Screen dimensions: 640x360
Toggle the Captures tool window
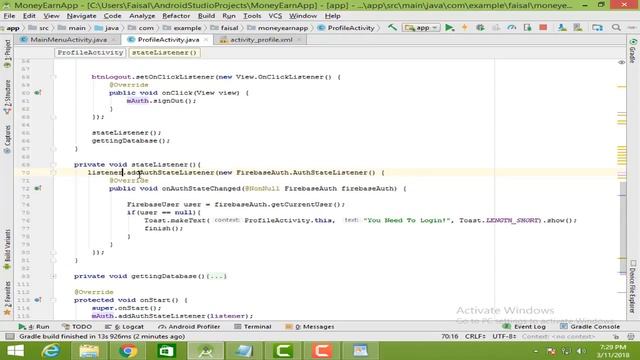(7, 140)
